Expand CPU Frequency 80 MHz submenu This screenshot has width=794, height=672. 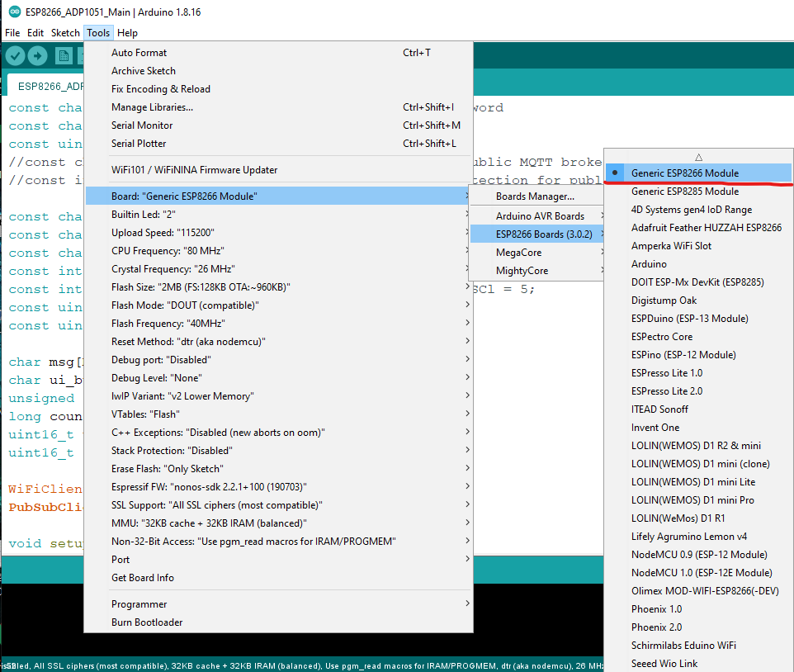[280, 251]
